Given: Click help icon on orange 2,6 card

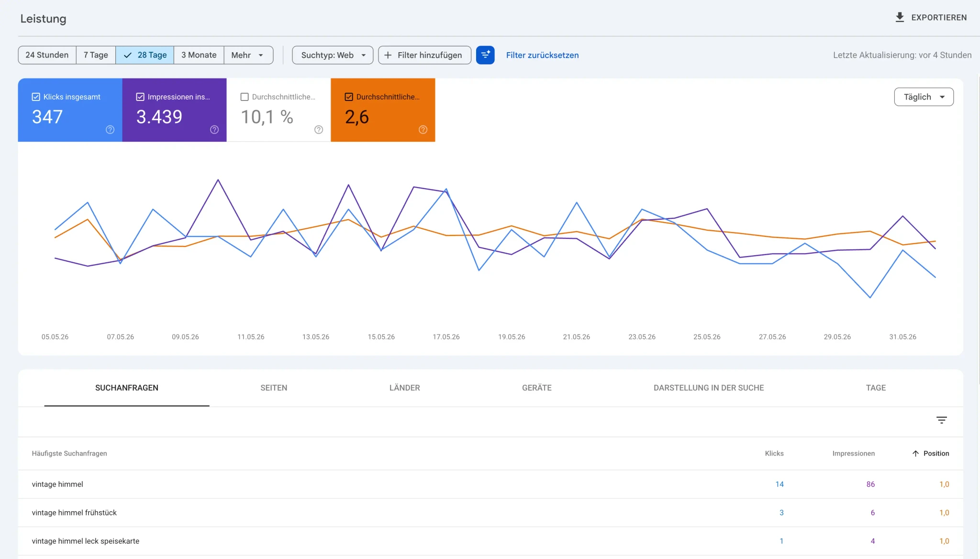Looking at the screenshot, I should (x=423, y=130).
